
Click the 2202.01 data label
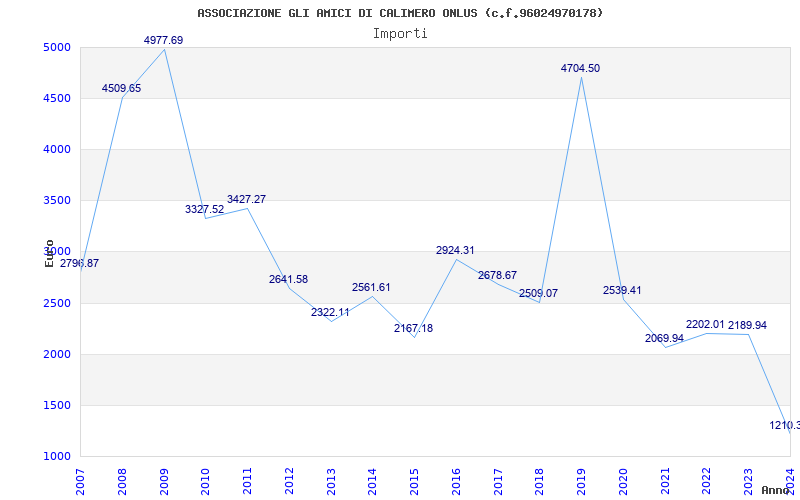click(x=706, y=324)
